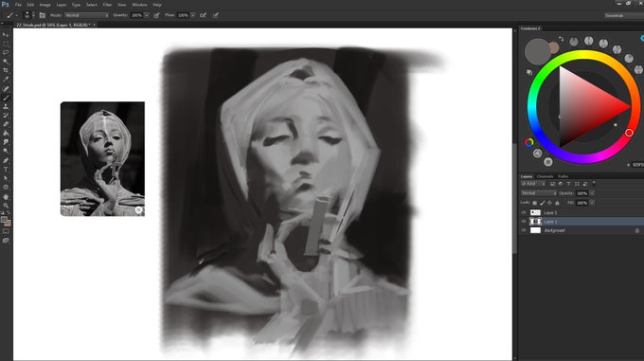
Task: Select the Quick Selection tool
Action: tap(6, 62)
